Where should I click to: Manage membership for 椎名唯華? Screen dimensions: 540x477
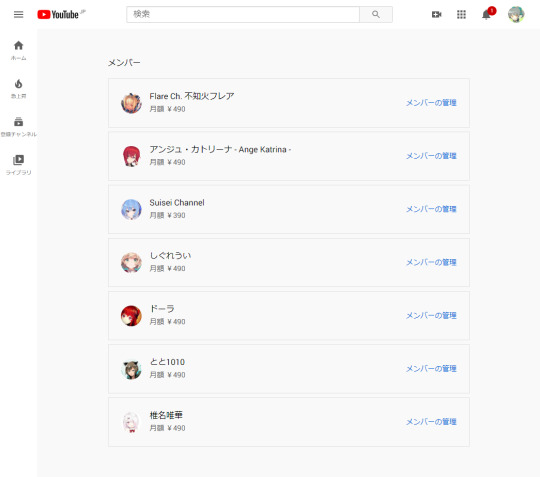(431, 422)
